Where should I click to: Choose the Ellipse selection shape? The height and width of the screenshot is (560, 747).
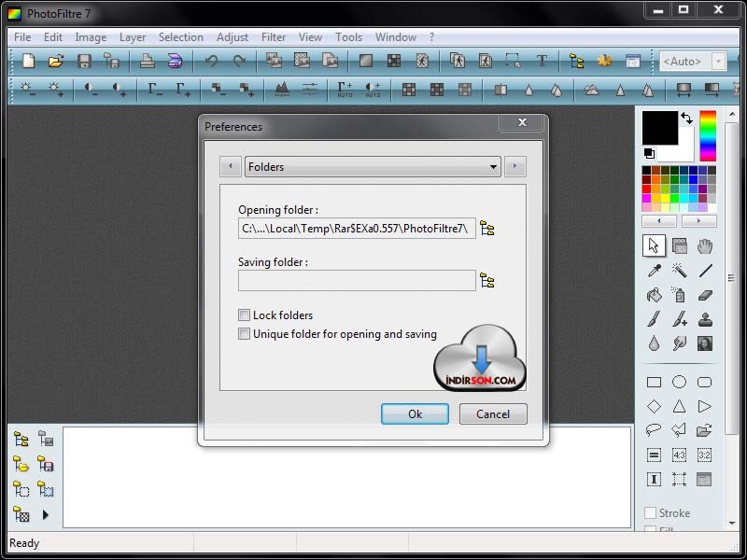point(680,382)
